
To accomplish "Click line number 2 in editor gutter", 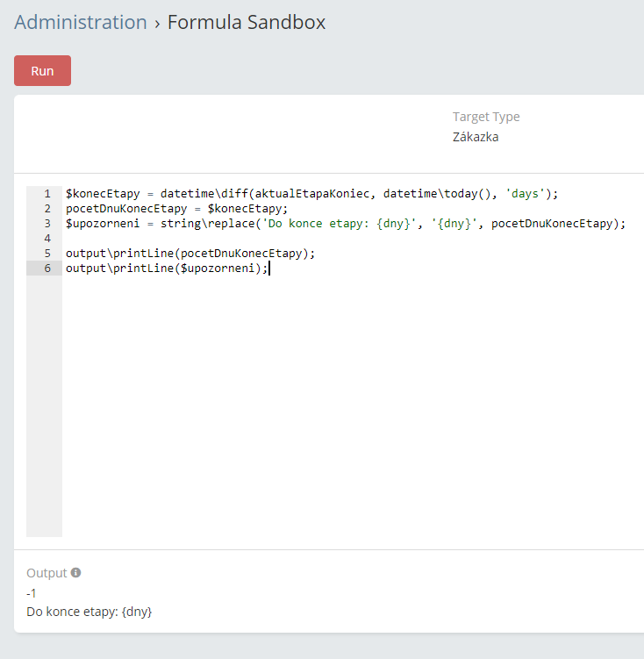I will coord(47,209).
